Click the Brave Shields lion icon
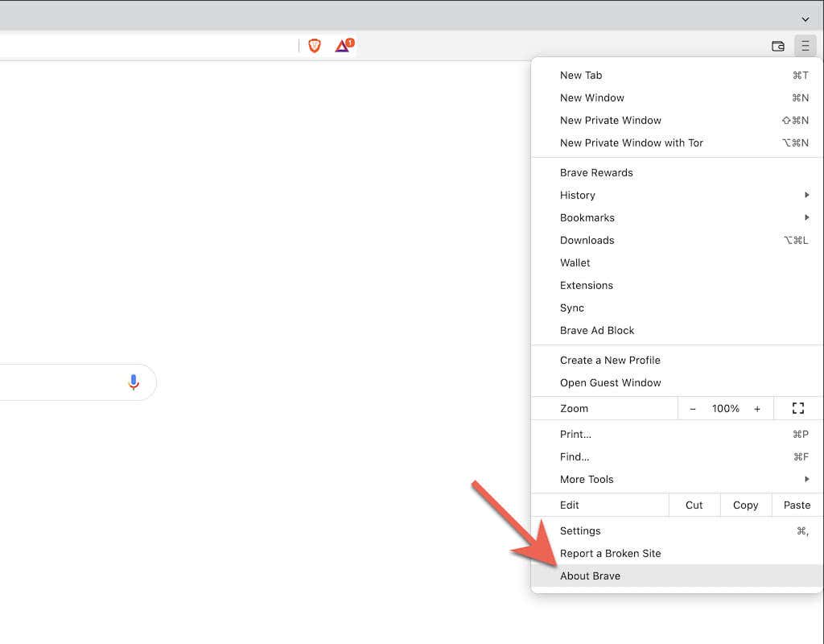This screenshot has height=644, width=824. pyautogui.click(x=315, y=46)
